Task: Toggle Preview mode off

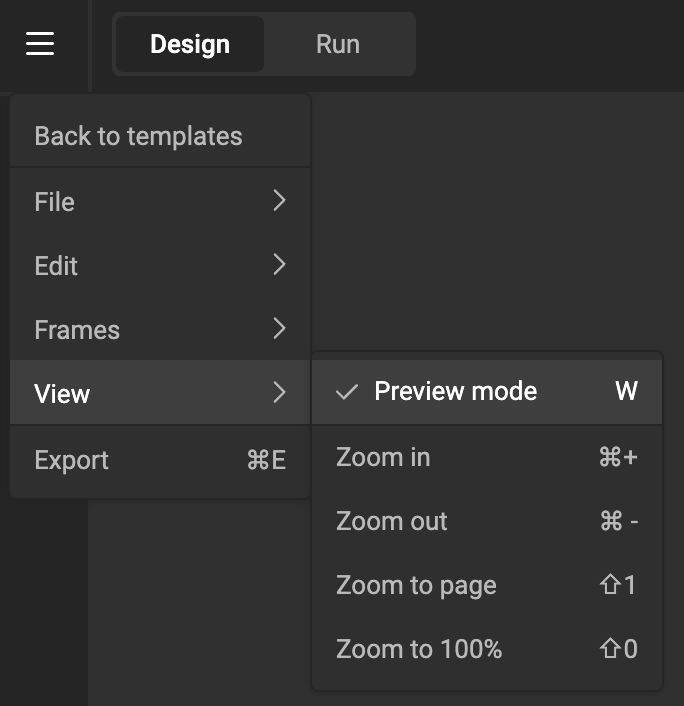Action: [x=487, y=391]
